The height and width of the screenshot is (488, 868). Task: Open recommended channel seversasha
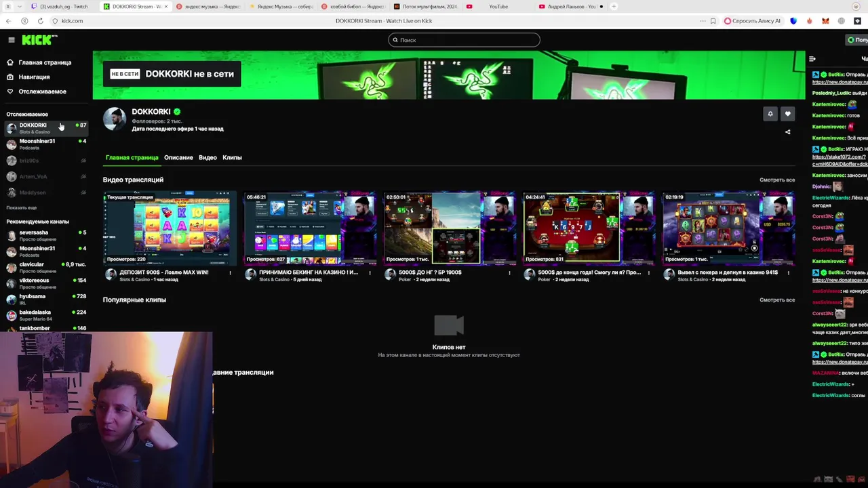[x=46, y=235]
